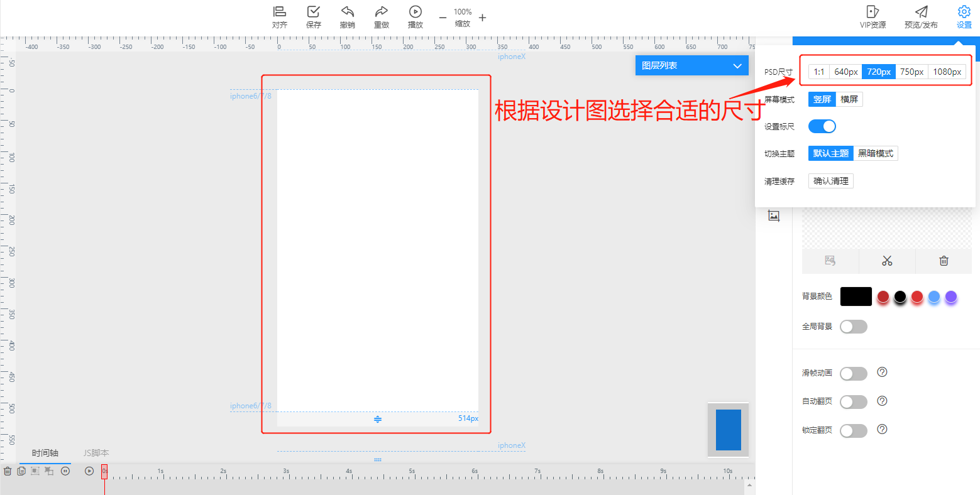The height and width of the screenshot is (495, 980).
Task: Open VIP资源 resources
Action: pyautogui.click(x=873, y=17)
